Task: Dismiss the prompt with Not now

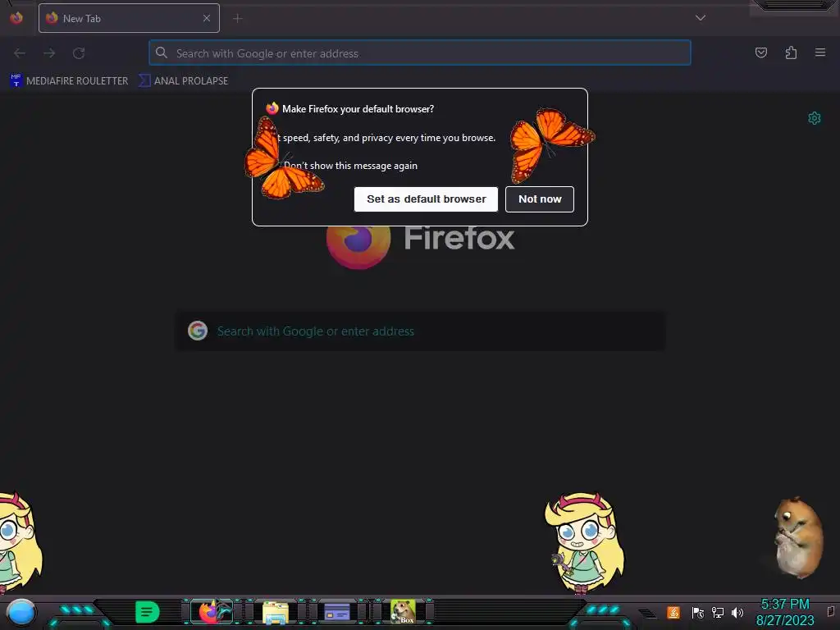Action: coord(540,199)
